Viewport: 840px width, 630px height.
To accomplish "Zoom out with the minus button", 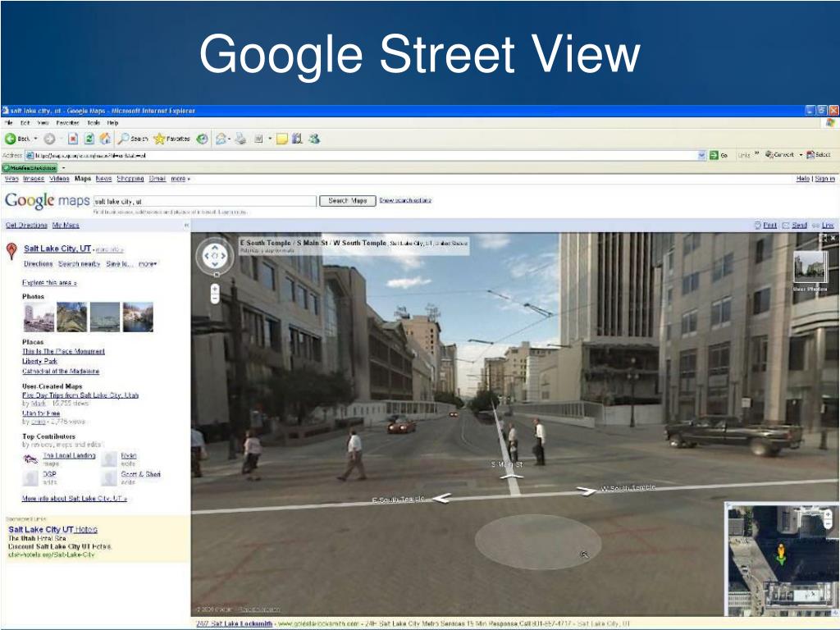I will click(215, 299).
